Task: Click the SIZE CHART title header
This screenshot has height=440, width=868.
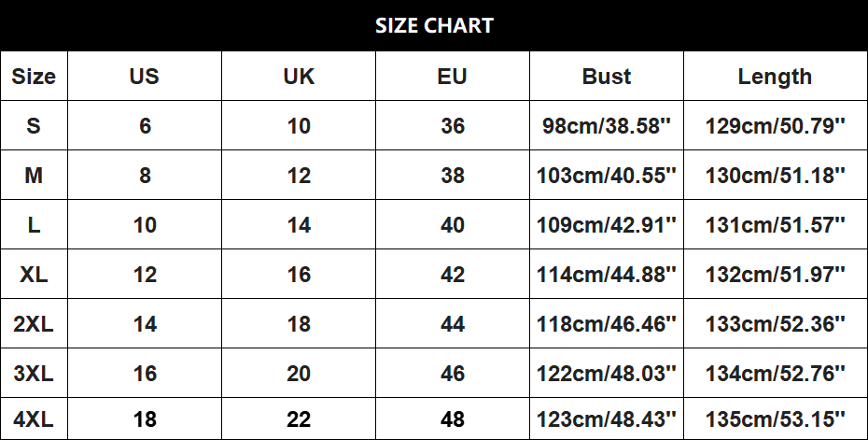Action: point(434,25)
